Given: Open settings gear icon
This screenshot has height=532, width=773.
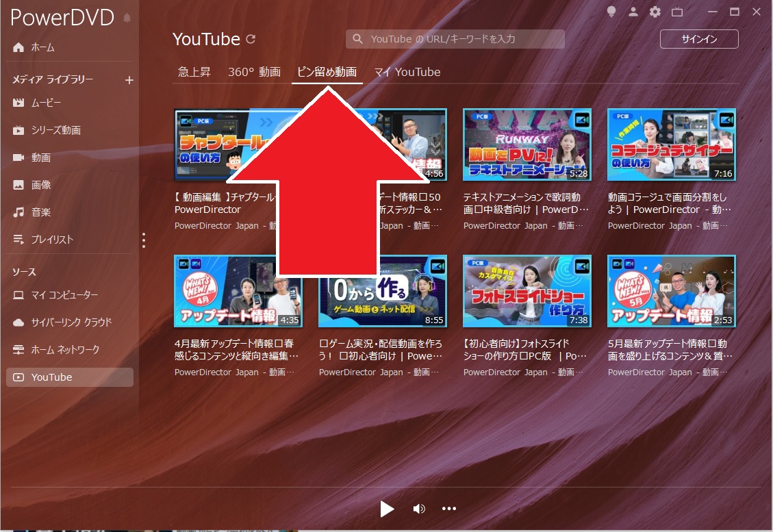Looking at the screenshot, I should pos(655,12).
